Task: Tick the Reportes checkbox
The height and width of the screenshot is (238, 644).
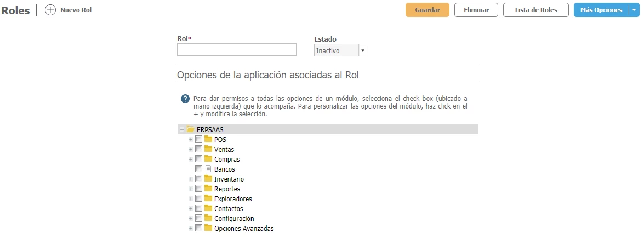Action: coord(199,189)
